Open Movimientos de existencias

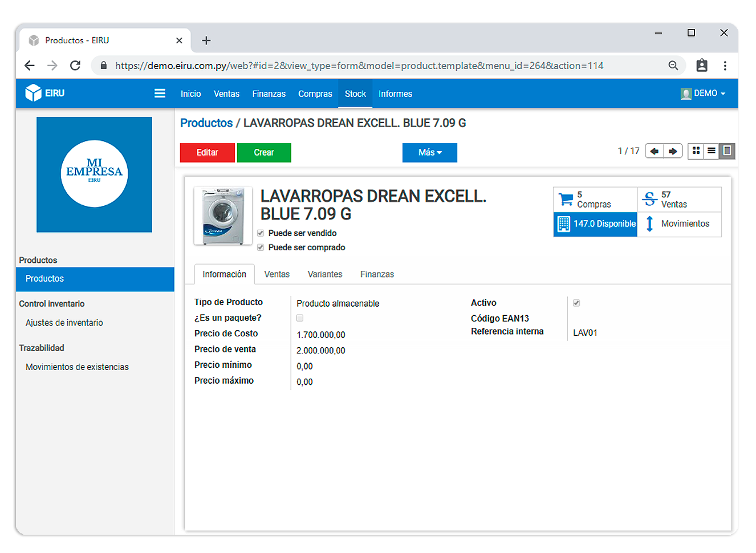point(77,367)
